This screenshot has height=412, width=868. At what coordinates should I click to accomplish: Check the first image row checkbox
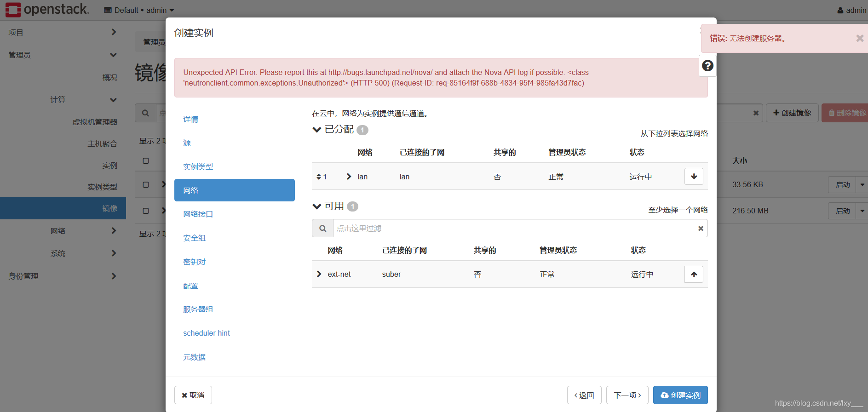coord(146,184)
